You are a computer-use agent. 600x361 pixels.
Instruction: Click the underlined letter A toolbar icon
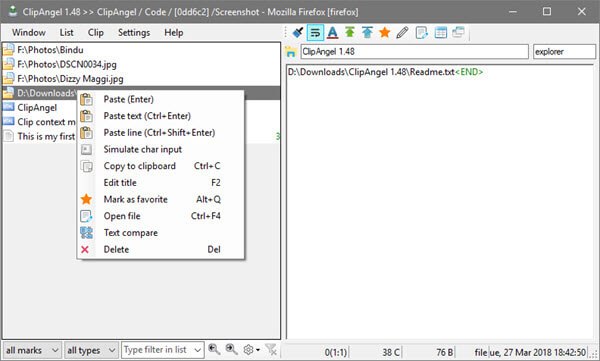tap(333, 33)
